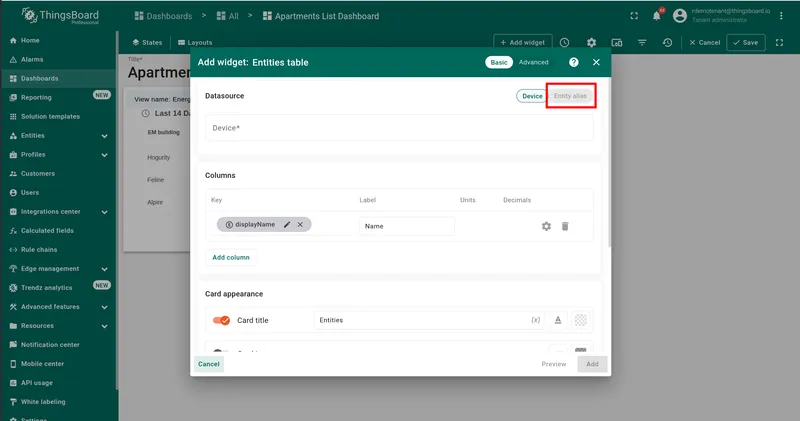
Task: Click the Add widget toolbar button
Action: [x=522, y=42]
